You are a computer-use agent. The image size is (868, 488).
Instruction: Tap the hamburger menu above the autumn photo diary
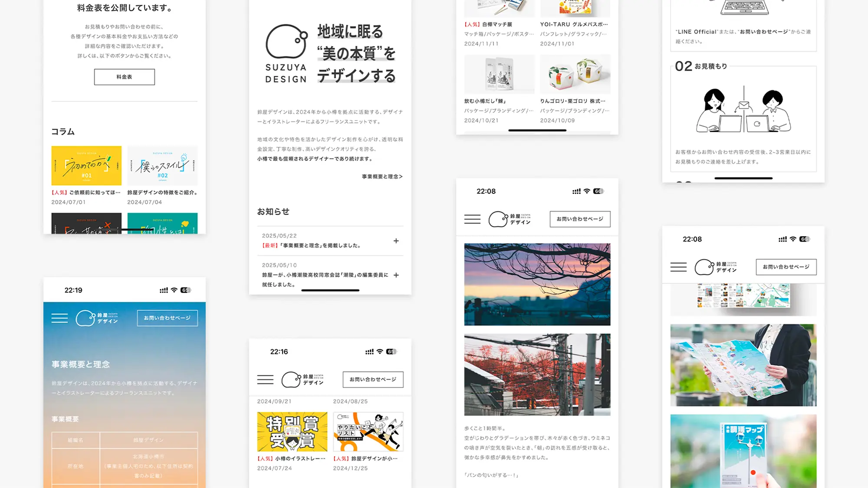pos(473,219)
